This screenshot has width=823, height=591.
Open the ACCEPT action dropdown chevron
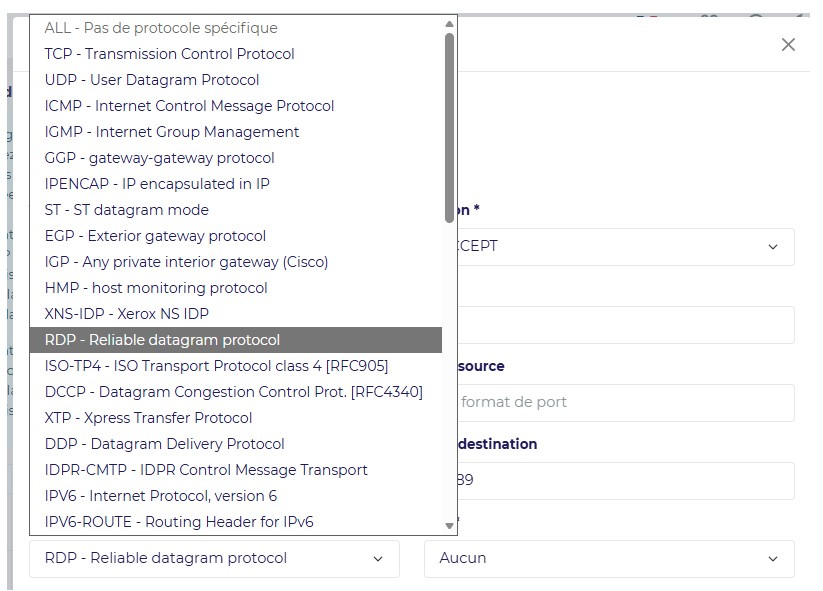[773, 247]
